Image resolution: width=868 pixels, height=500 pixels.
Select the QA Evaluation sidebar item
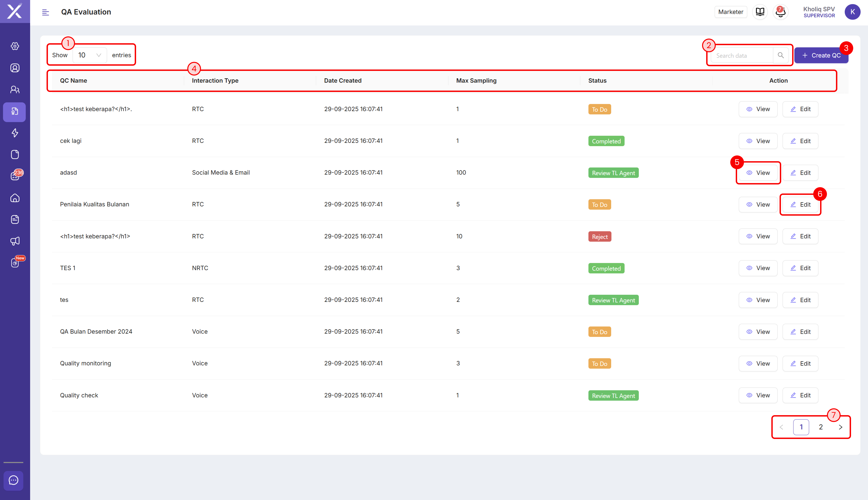15,112
